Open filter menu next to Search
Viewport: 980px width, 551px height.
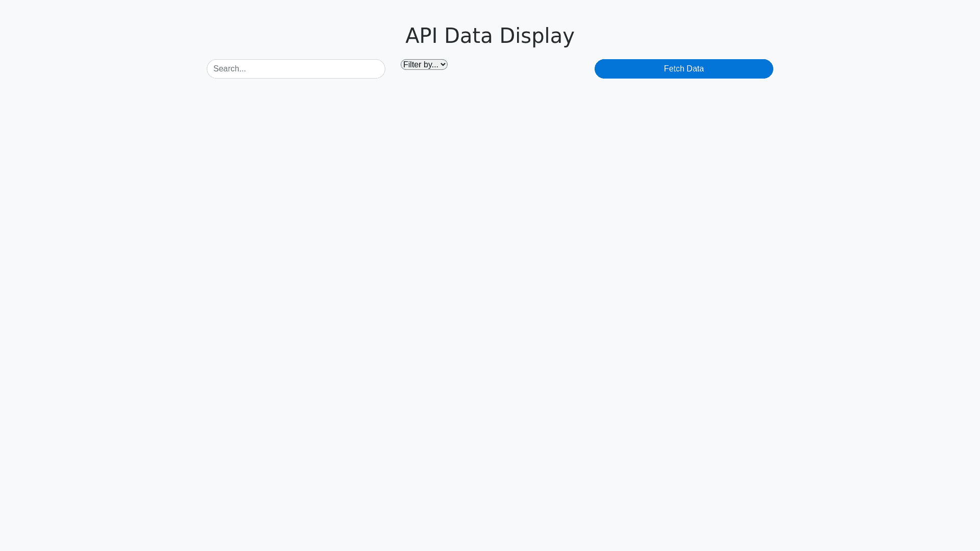[x=424, y=65]
